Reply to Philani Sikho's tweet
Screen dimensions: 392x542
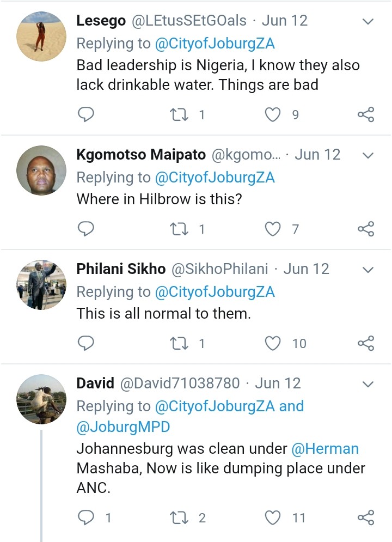click(x=87, y=343)
